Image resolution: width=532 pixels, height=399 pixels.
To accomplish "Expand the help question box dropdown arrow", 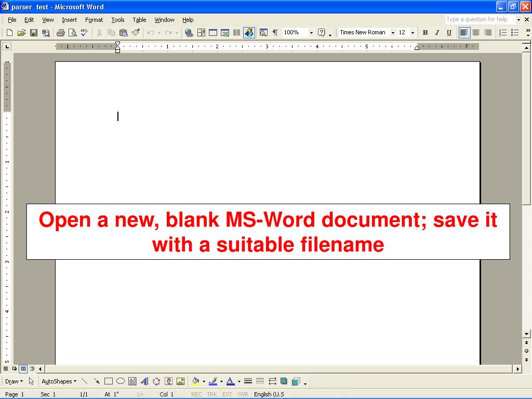I will tap(518, 20).
